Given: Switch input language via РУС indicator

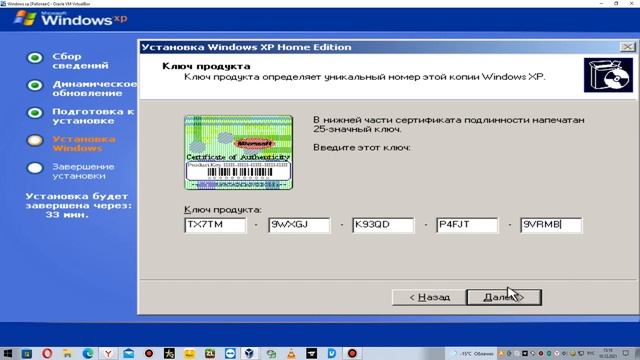Looking at the screenshot, I should (591, 353).
